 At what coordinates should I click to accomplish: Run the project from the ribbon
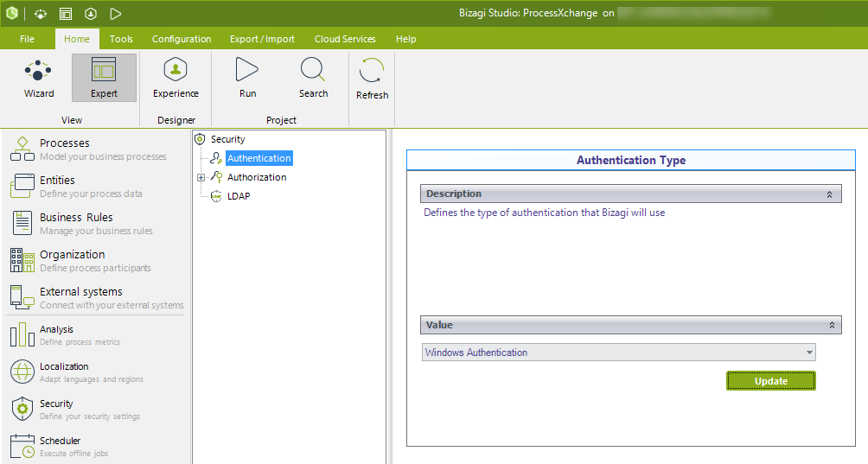pos(247,79)
